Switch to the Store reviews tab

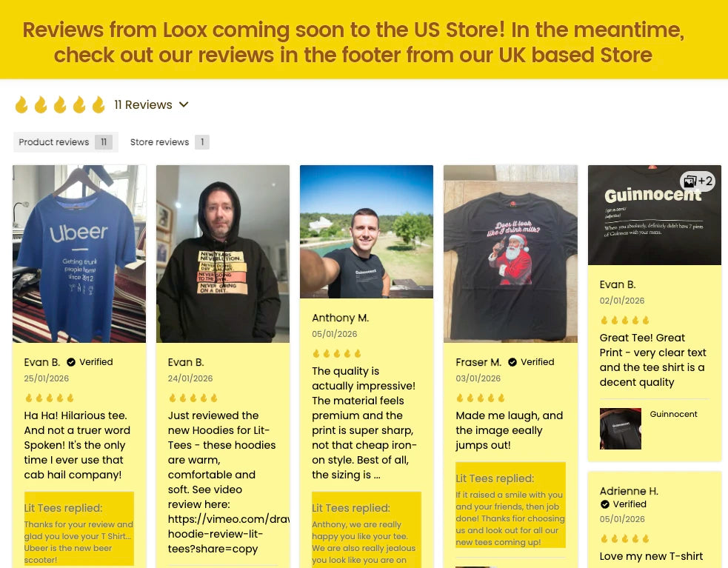point(170,142)
